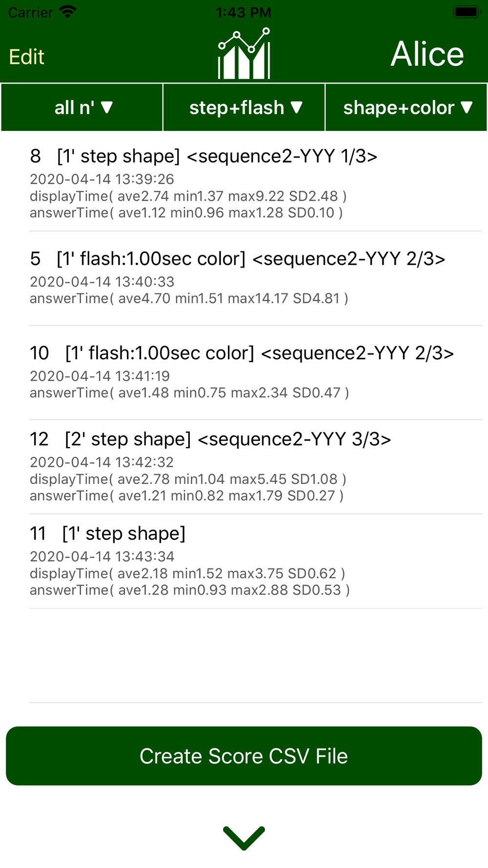
Task: Tap the 13:39:26 timestamp of record 8
Action: point(102,179)
